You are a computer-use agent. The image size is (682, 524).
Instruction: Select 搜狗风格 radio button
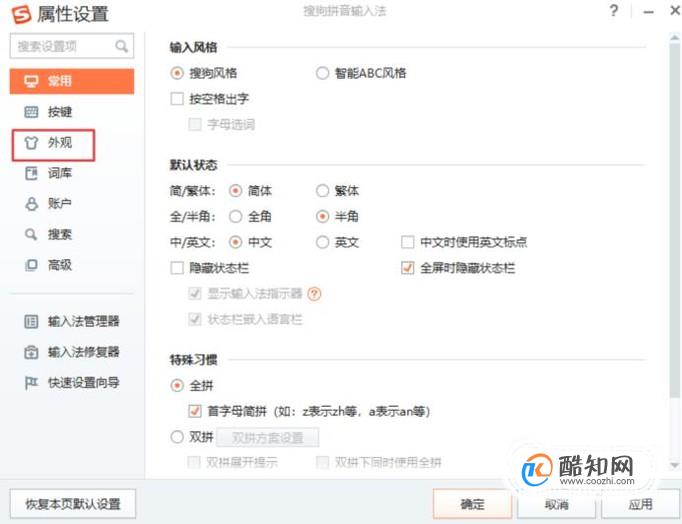(x=177, y=73)
